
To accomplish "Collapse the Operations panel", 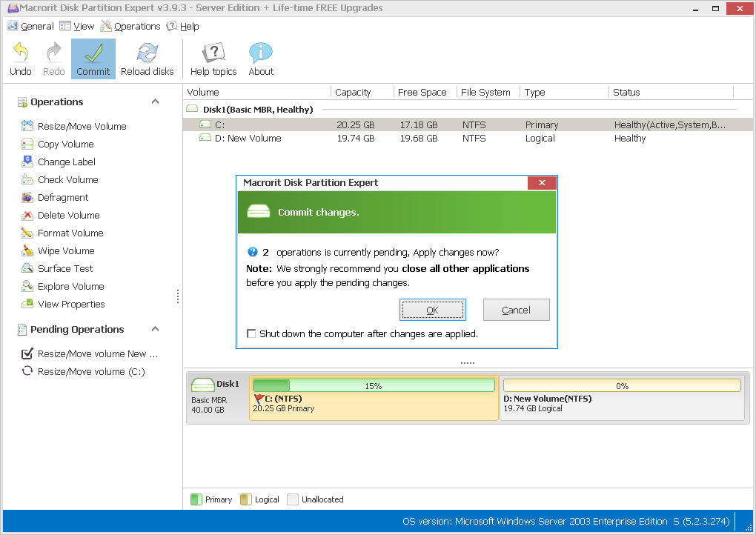I will (x=155, y=102).
